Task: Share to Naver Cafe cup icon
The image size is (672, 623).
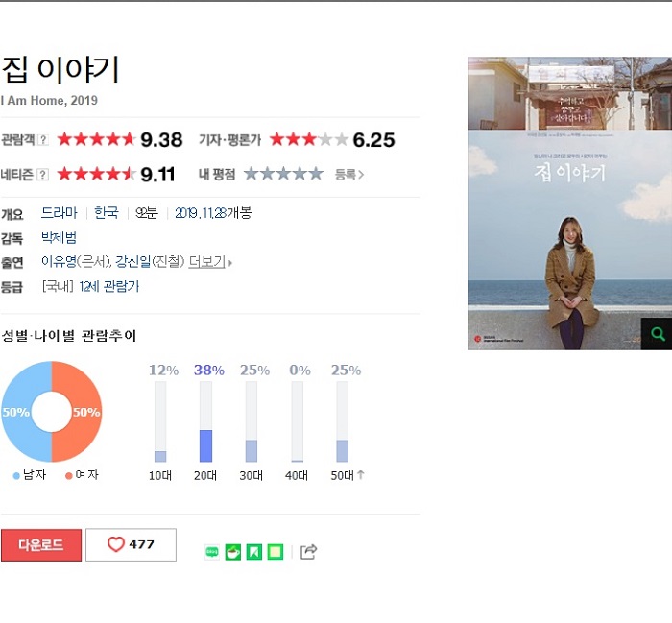Action: pyautogui.click(x=232, y=552)
